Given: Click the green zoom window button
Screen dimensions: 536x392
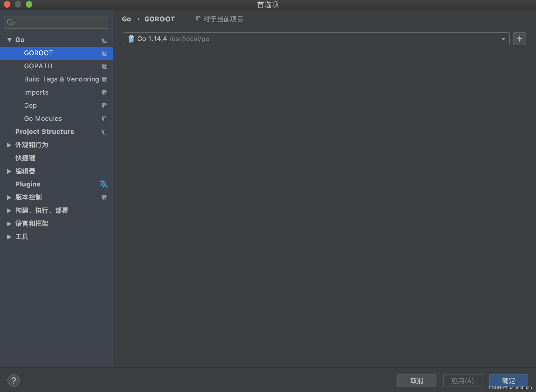Looking at the screenshot, I should (29, 4).
